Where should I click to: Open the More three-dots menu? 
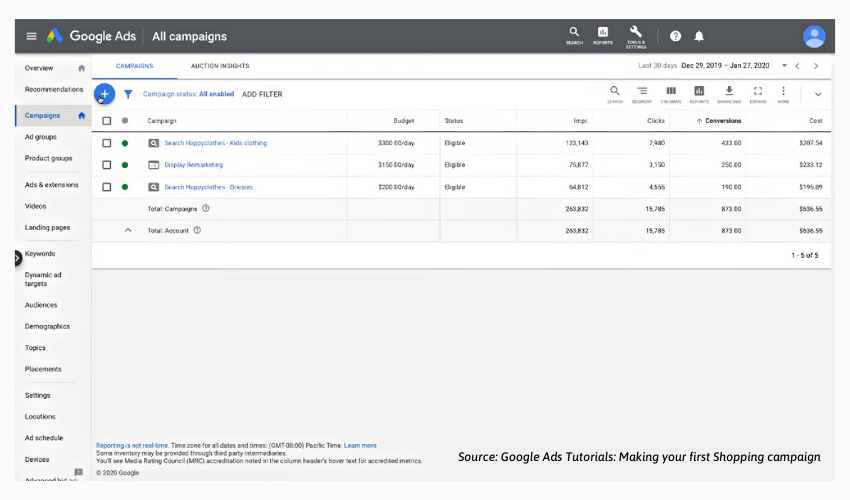click(783, 94)
